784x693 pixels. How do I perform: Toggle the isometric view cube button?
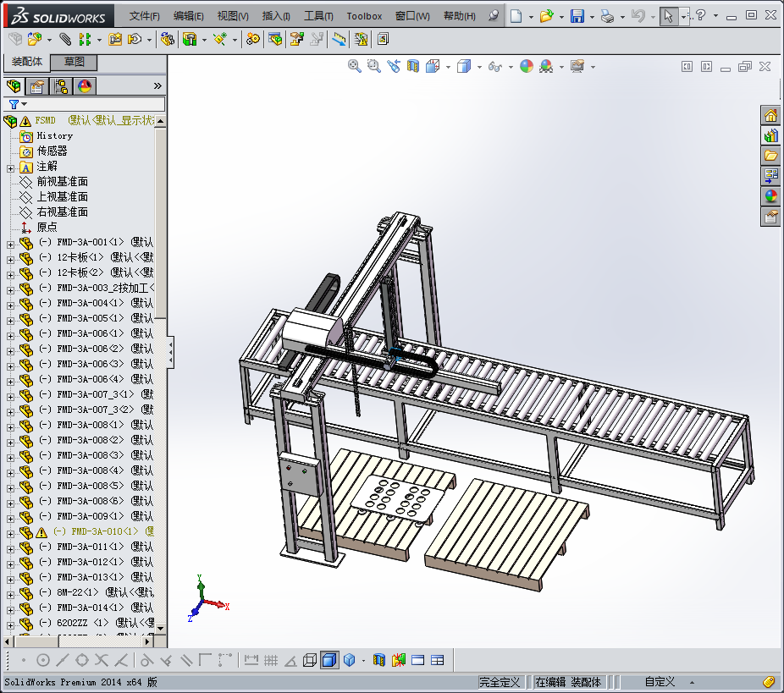click(350, 660)
